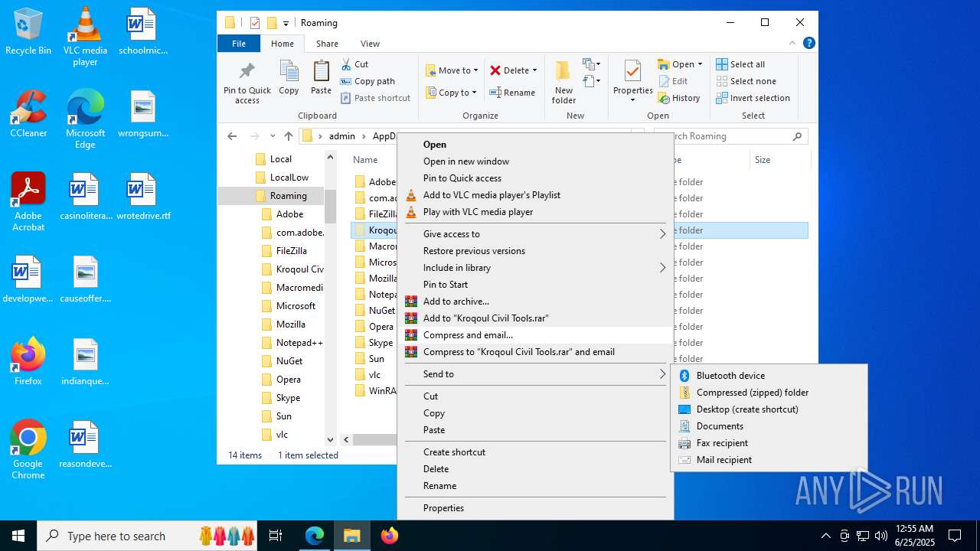This screenshot has width=980, height=551.
Task: Open the ribbon Open button dropdown
Action: pos(700,64)
